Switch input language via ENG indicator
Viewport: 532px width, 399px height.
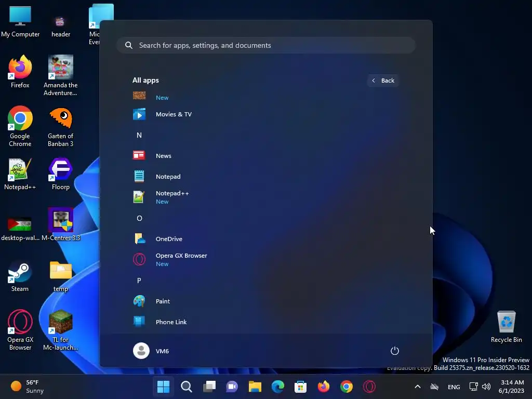point(454,387)
